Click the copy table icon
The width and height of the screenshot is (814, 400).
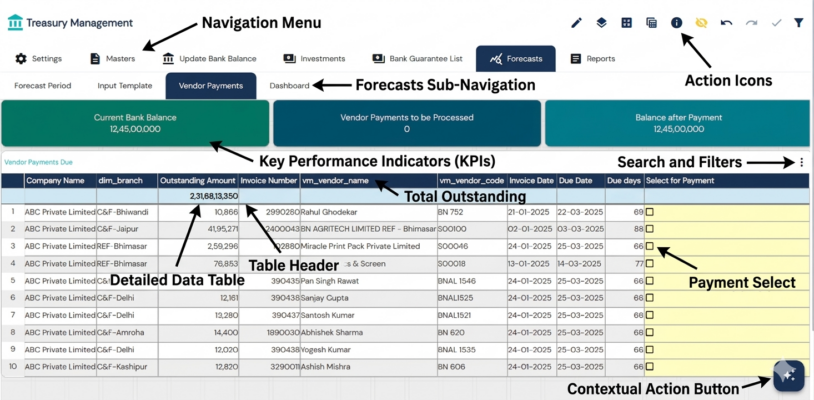click(652, 23)
